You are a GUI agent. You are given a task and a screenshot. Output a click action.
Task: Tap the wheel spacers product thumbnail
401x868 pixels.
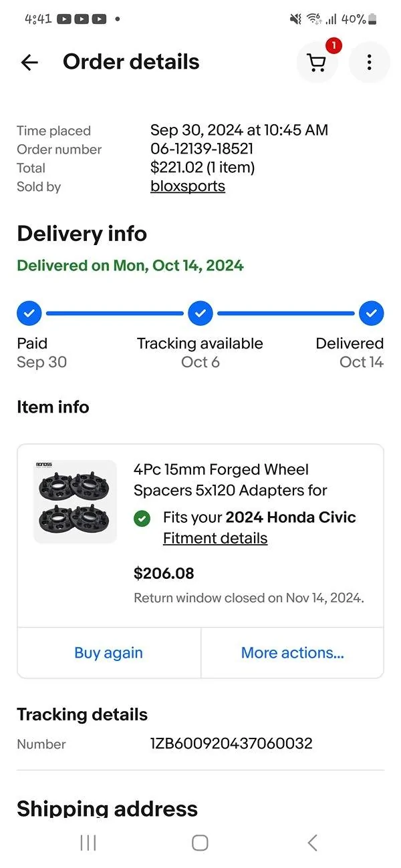pos(74,501)
